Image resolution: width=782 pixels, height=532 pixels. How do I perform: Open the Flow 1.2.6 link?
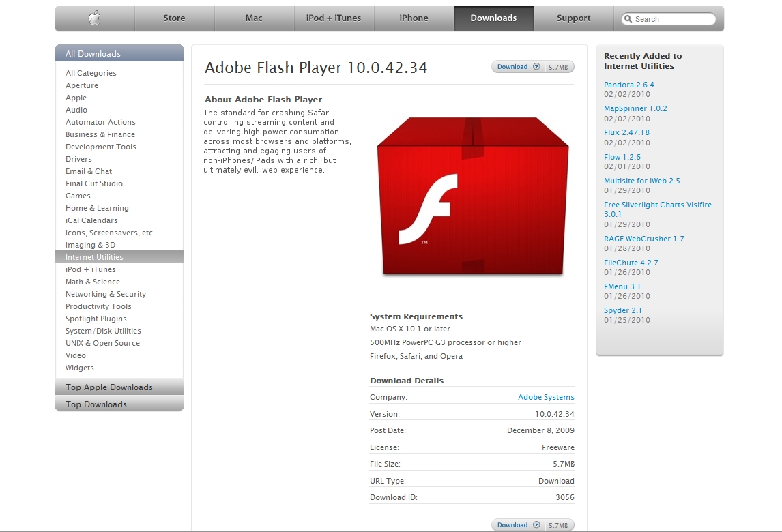pyautogui.click(x=622, y=157)
